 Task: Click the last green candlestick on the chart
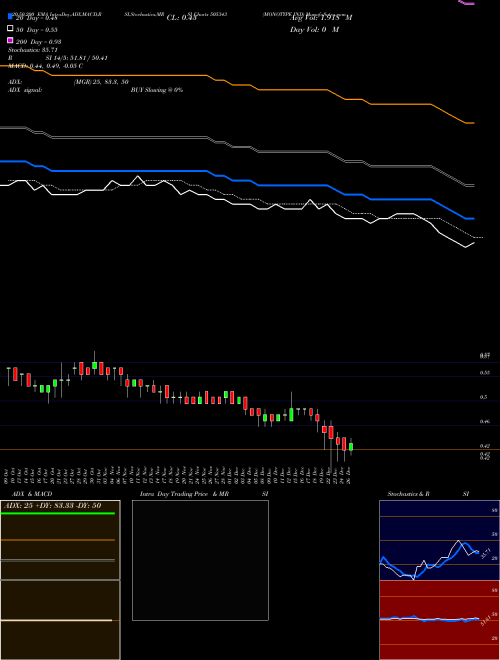pos(351,447)
